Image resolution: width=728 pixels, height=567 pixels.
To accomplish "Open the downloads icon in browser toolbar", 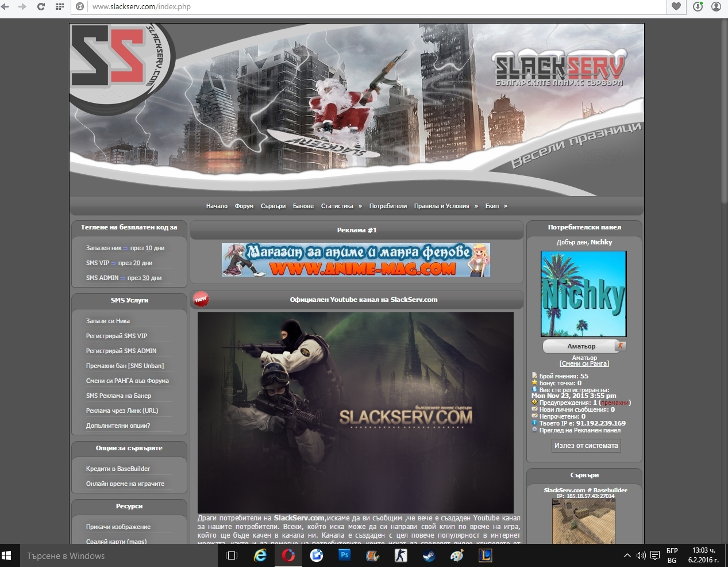I will point(698,6).
